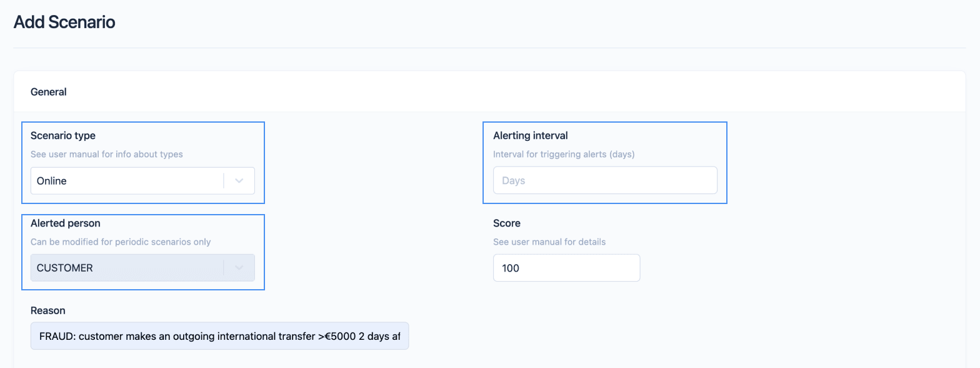This screenshot has height=368, width=980.
Task: Click the Scenario type chevron arrow
Action: [x=238, y=180]
